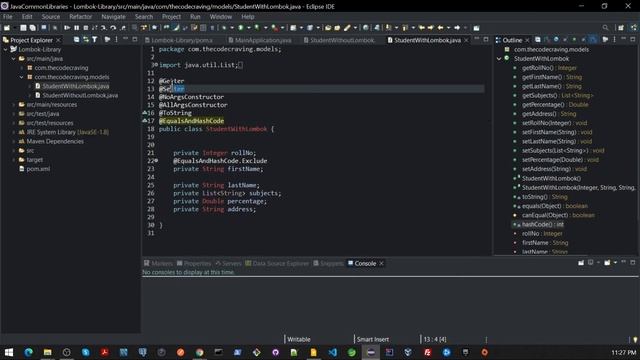The width and height of the screenshot is (640, 360).
Task: Collapse StudentWithLombok class in Outline
Action: [x=499, y=59]
